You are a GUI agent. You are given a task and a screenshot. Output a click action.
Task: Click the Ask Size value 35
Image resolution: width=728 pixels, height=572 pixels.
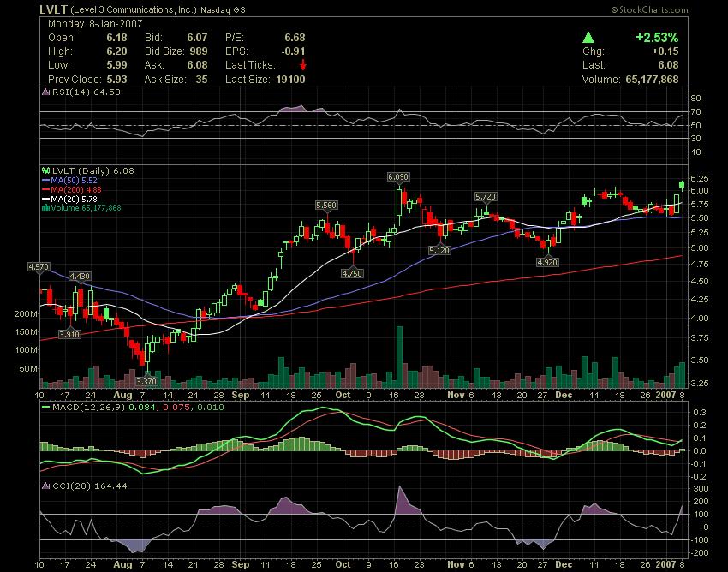coord(201,79)
